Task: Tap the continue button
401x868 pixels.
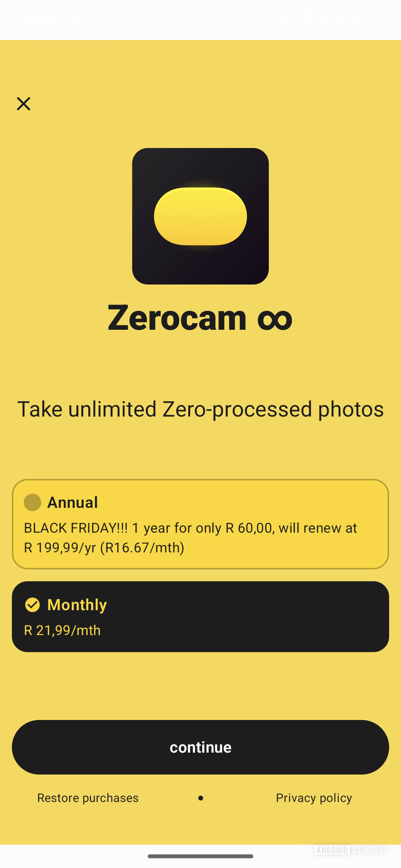Action: click(200, 747)
